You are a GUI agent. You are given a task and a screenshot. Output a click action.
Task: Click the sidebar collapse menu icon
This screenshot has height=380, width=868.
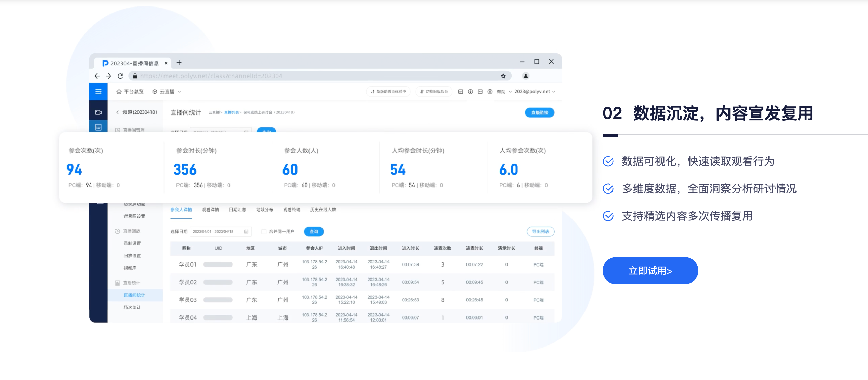(98, 92)
